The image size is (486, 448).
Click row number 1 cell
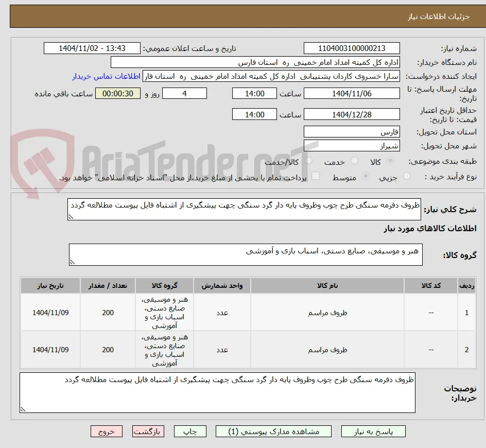click(x=467, y=313)
